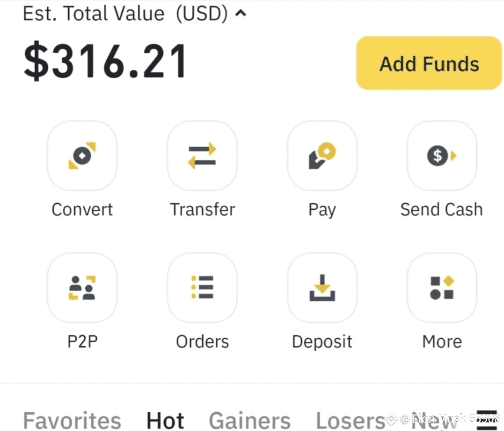
Task: Open the P2P trading icon
Action: [x=82, y=288]
